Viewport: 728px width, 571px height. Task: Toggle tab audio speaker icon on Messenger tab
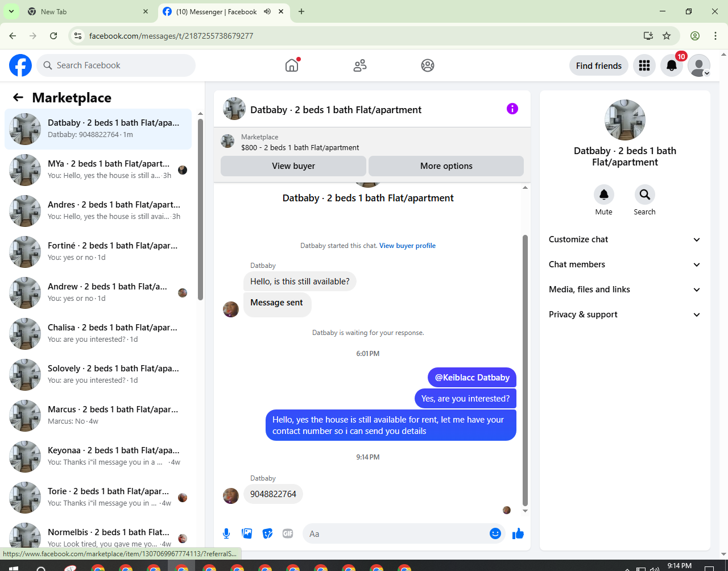[x=267, y=11]
